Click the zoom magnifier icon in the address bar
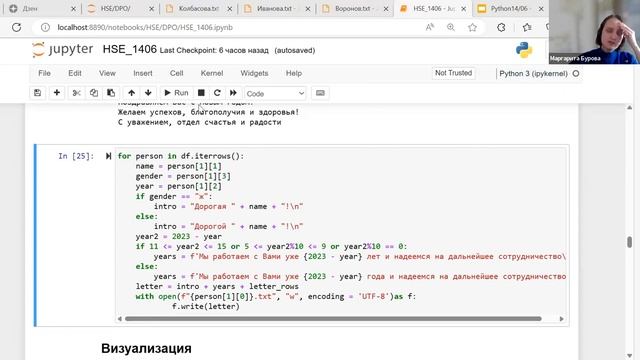The width and height of the screenshot is (640, 360). [451, 27]
